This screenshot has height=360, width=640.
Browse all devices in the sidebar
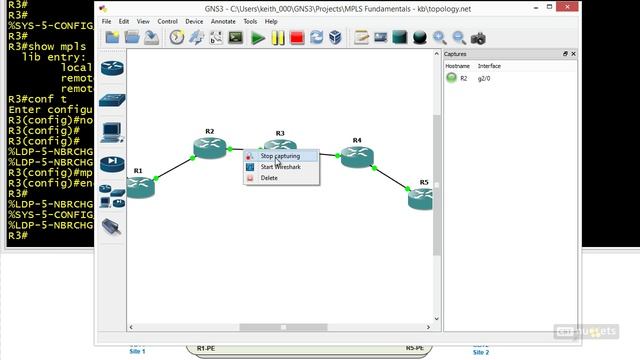[112, 196]
